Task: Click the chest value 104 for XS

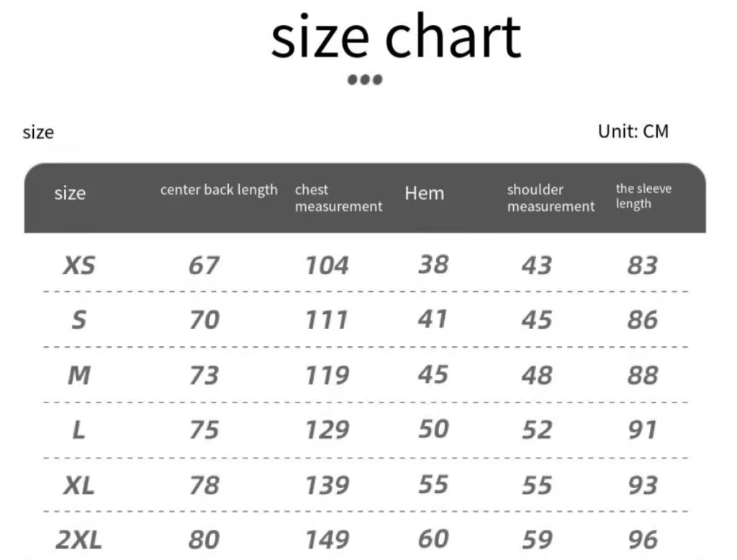Action: pos(327,266)
